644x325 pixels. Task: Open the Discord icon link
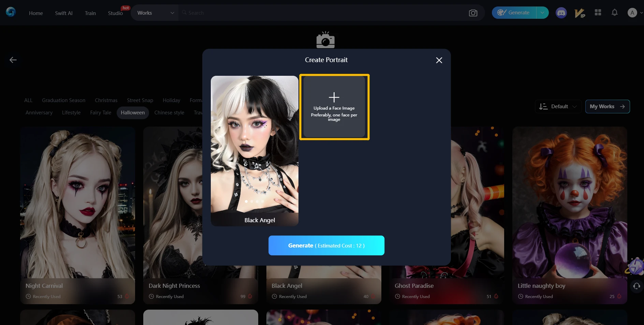click(x=561, y=13)
